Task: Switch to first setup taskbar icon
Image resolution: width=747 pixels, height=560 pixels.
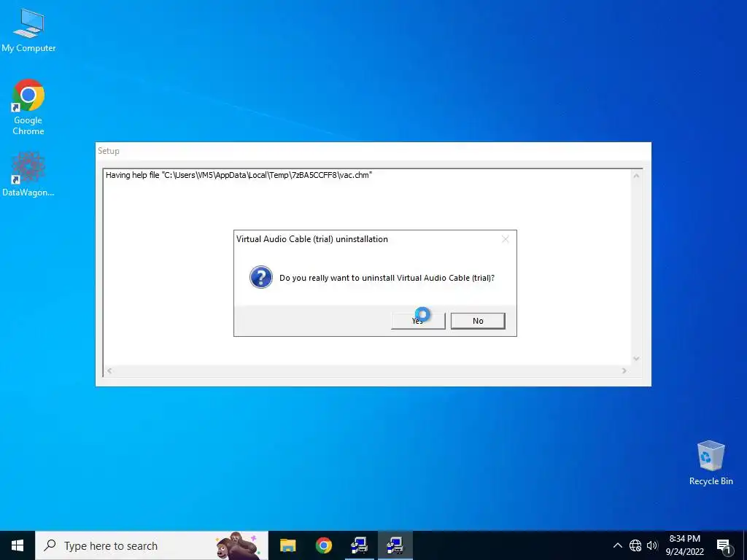Action: pos(359,545)
